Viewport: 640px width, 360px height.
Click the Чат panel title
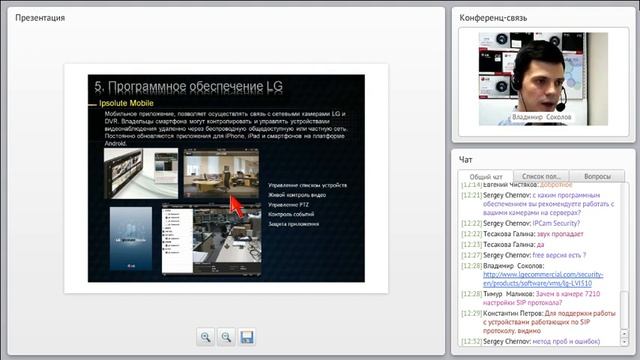tap(465, 160)
